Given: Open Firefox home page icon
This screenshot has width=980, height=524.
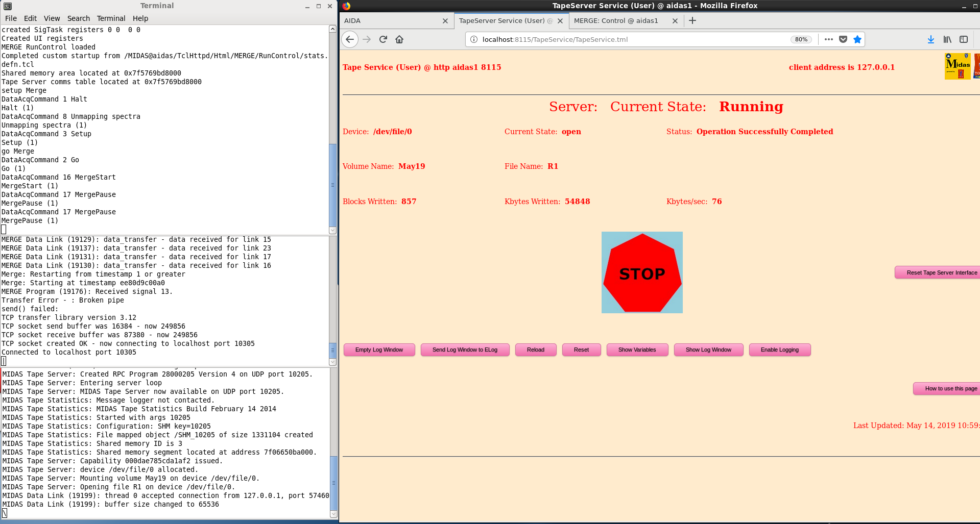Looking at the screenshot, I should 399,39.
